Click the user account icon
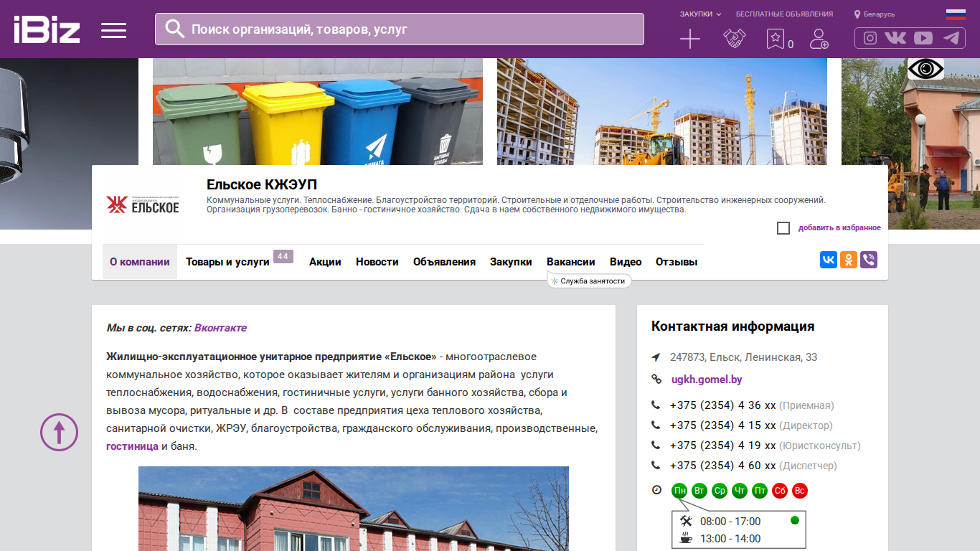This screenshot has height=551, width=980. point(819,39)
